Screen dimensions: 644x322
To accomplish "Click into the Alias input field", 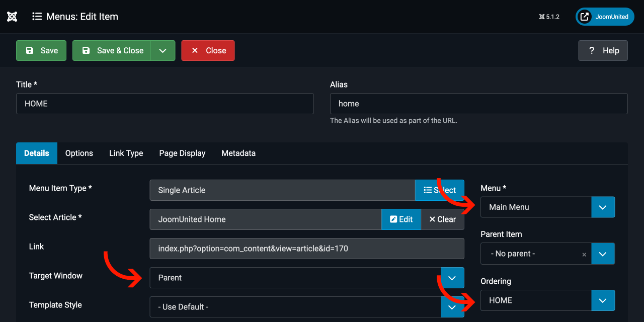I will point(478,104).
